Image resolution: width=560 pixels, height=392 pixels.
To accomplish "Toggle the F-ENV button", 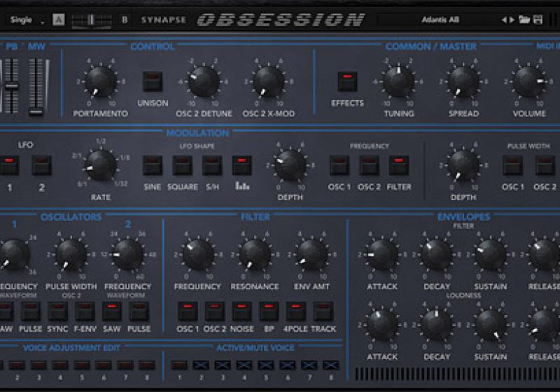I will 85,311.
